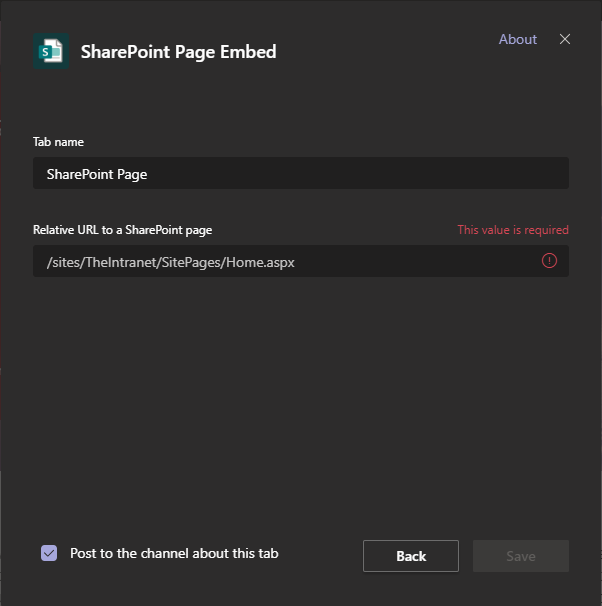Image resolution: width=602 pixels, height=606 pixels.
Task: Open the About link
Action: (x=517, y=39)
